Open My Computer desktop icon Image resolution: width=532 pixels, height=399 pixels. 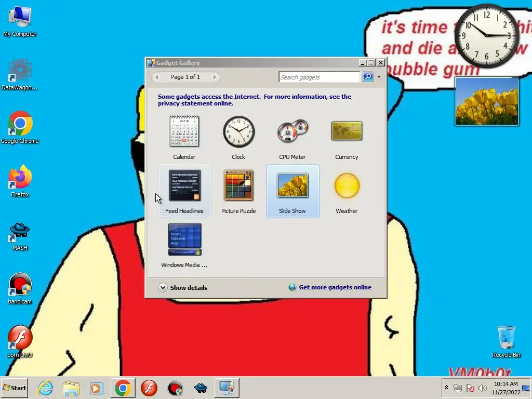20,21
